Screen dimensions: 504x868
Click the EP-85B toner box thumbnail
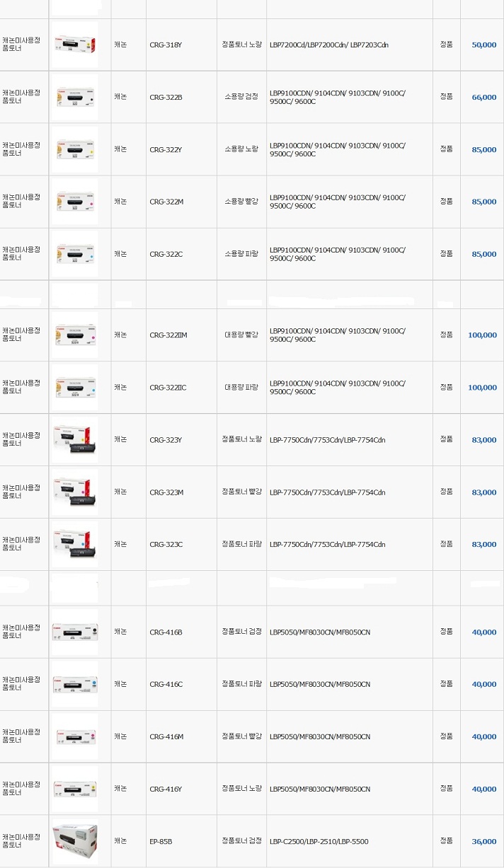click(75, 841)
